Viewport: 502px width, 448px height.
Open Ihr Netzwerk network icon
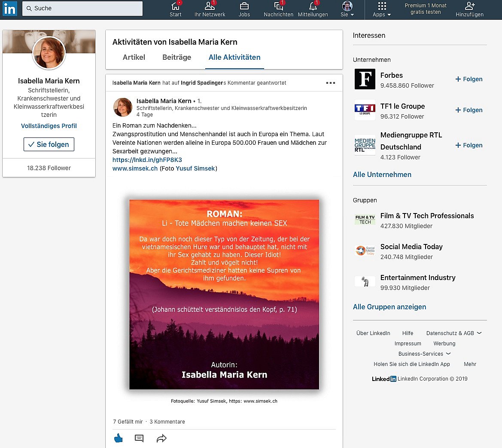[210, 6]
